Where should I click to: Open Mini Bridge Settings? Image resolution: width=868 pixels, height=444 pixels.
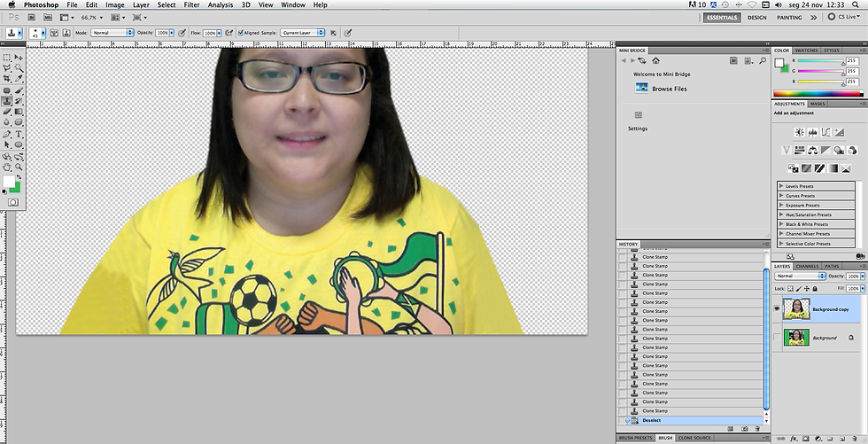[x=637, y=129]
